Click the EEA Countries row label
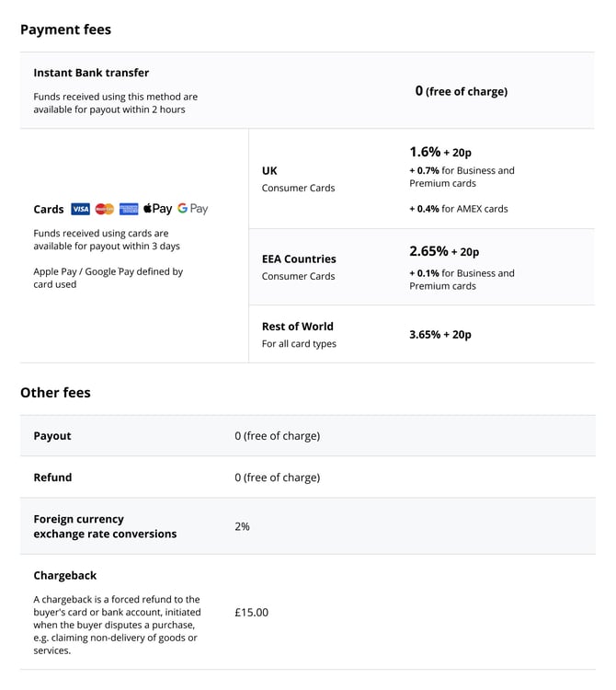The image size is (616, 690). point(299,259)
